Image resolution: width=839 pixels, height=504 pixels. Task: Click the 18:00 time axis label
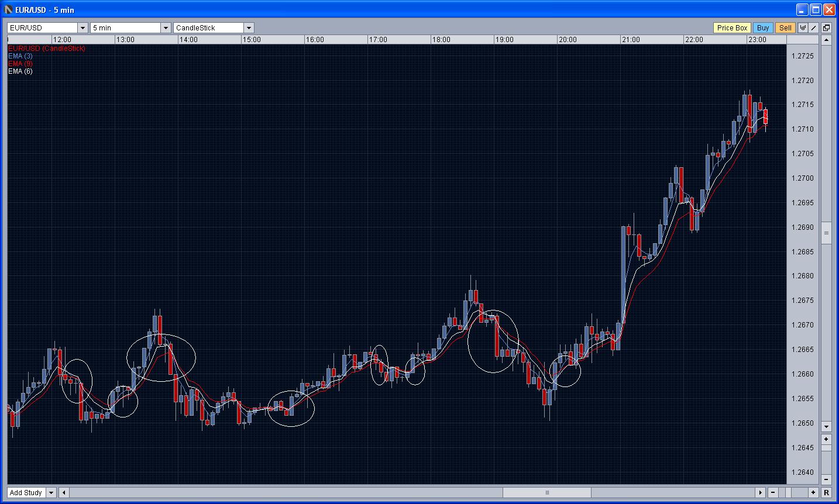click(x=441, y=40)
